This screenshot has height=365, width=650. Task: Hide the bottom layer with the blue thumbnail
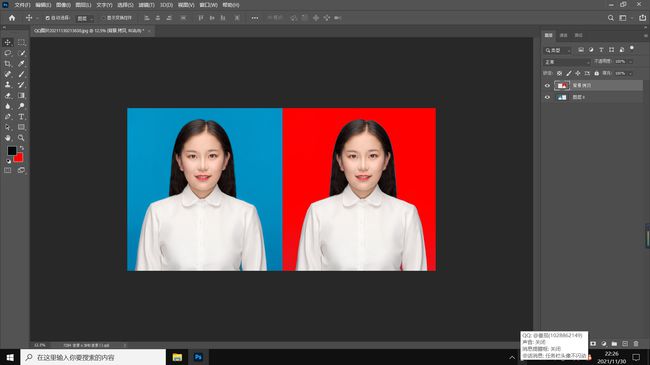pyautogui.click(x=547, y=97)
